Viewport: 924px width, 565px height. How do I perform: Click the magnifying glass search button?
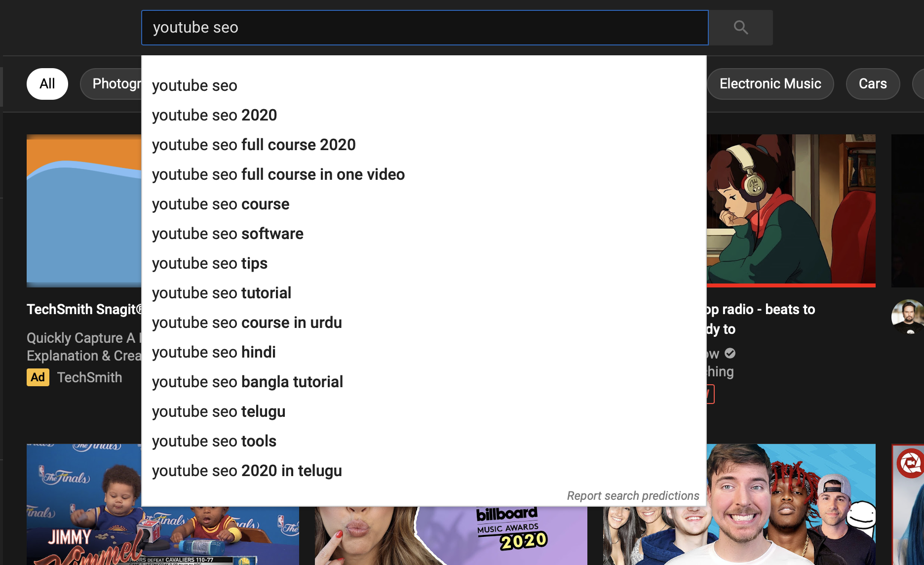point(741,28)
